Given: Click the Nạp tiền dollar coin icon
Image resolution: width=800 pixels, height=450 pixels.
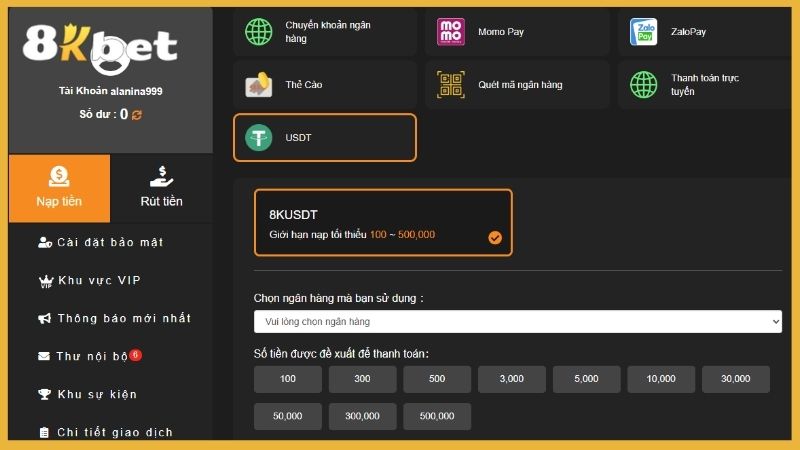Looking at the screenshot, I should 59,176.
